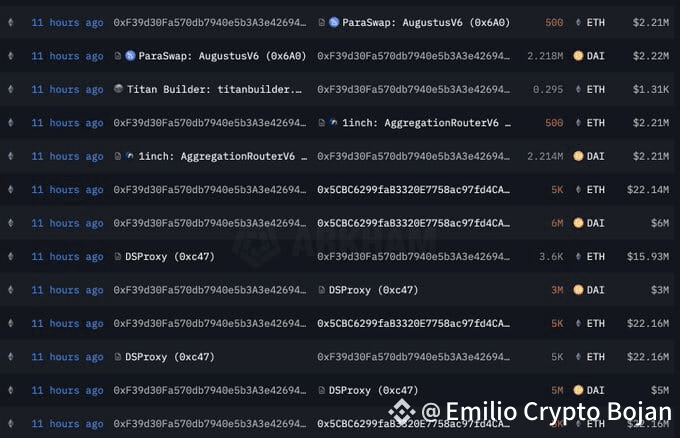Open ParaSwap: AugustusV6 recipient in first row
The width and height of the screenshot is (680, 438).
426,22
